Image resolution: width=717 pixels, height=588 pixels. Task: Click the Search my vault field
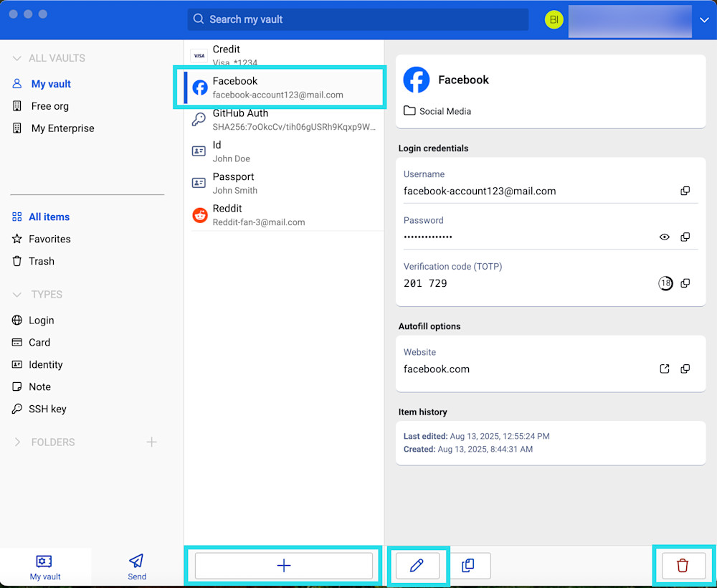358,19
